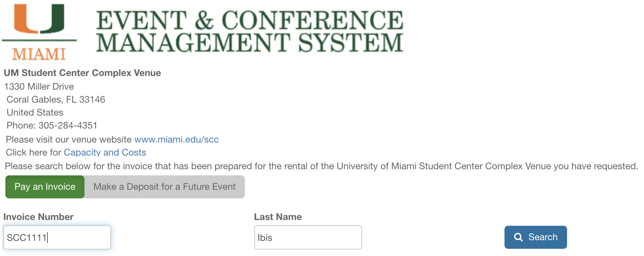Screen dimensions: 644x256
Task: Click the Event & Conference Management System banner
Action: (x=249, y=31)
